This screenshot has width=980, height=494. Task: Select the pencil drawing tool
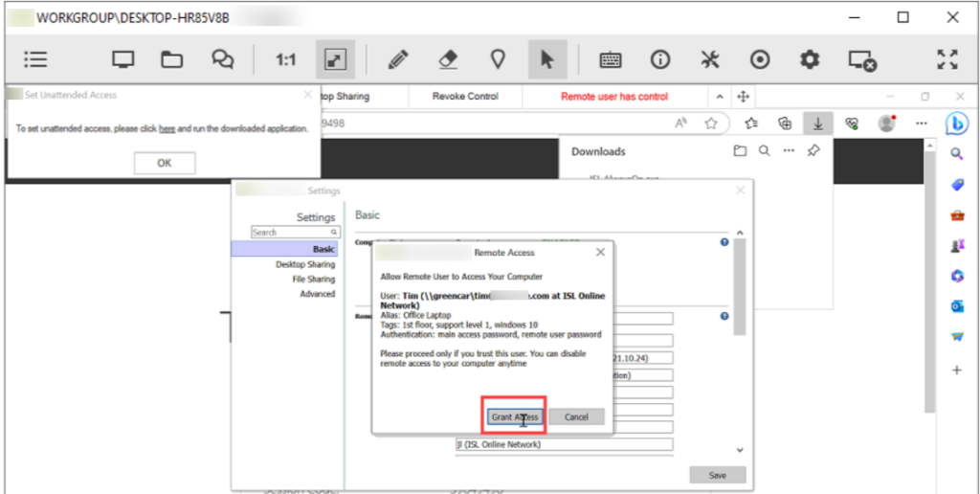398,60
